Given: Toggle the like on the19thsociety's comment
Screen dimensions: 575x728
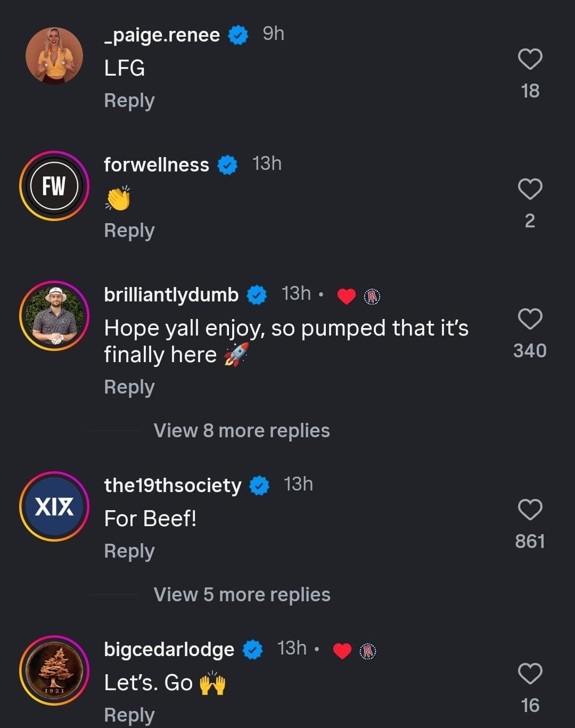Looking at the screenshot, I should click(x=529, y=510).
